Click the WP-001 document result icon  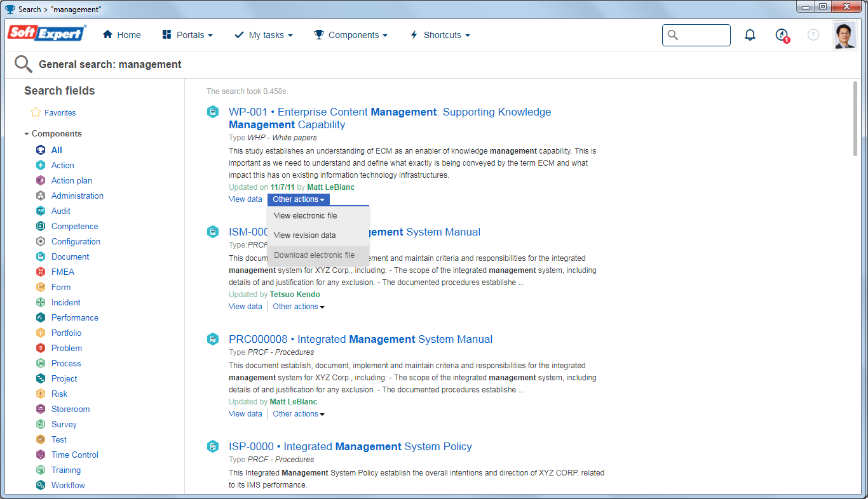pyautogui.click(x=213, y=112)
